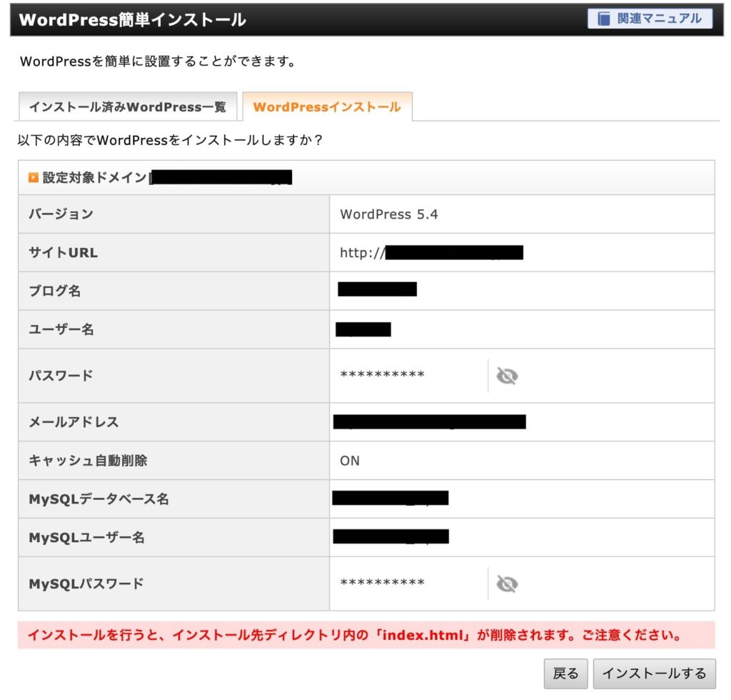Click the red index.html warning message
This screenshot has height=700, width=731.
point(353,634)
